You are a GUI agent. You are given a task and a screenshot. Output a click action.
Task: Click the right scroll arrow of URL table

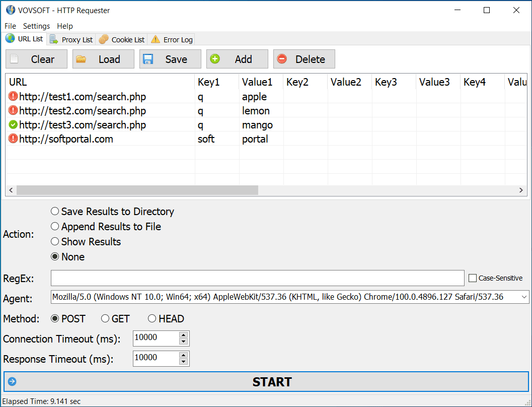pyautogui.click(x=521, y=190)
